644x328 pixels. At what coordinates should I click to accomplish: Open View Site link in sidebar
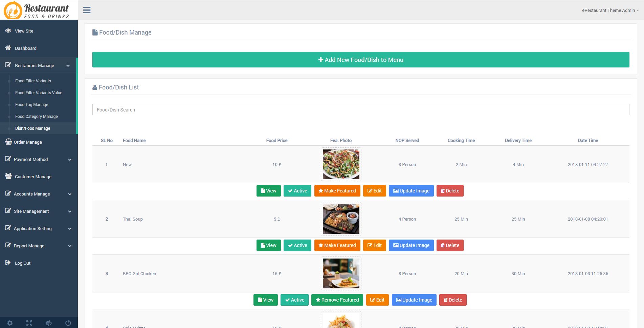click(x=24, y=31)
